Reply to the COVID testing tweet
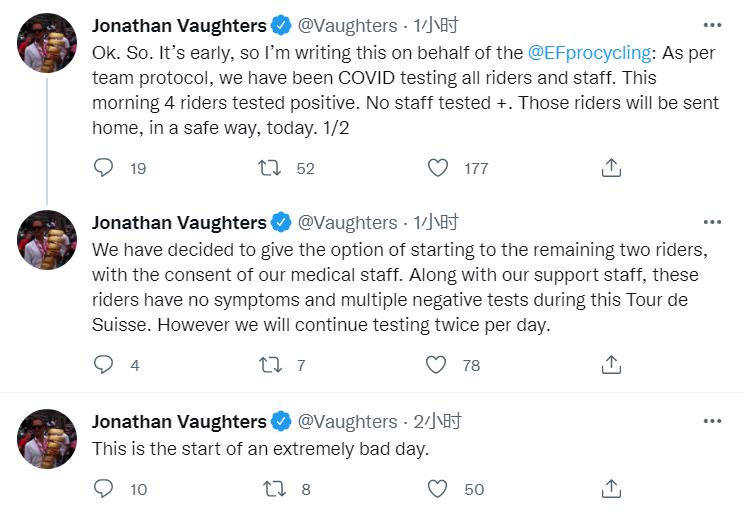The width and height of the screenshot is (745, 513). tap(103, 168)
